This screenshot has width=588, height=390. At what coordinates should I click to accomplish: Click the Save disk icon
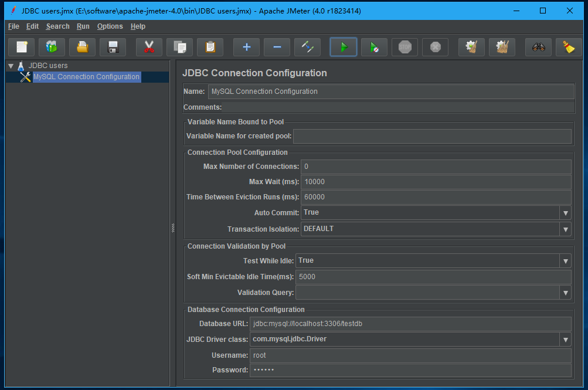coord(113,47)
